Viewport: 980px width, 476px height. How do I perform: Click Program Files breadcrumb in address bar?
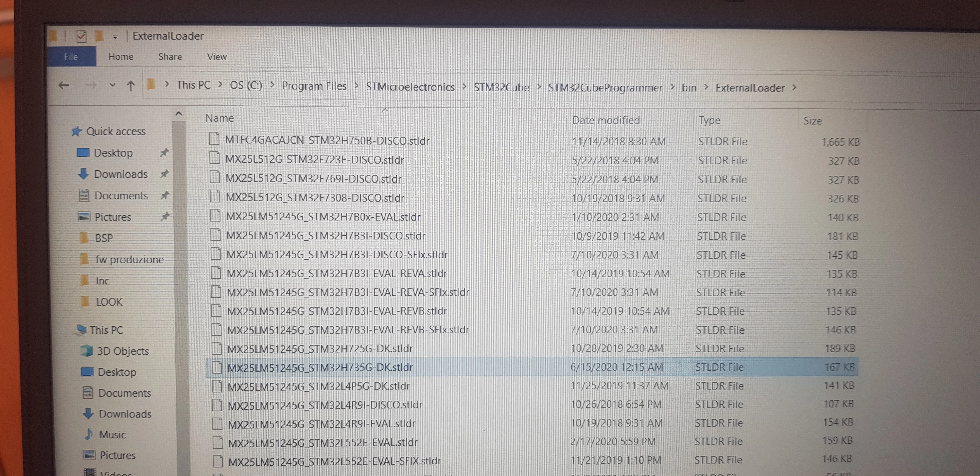314,86
